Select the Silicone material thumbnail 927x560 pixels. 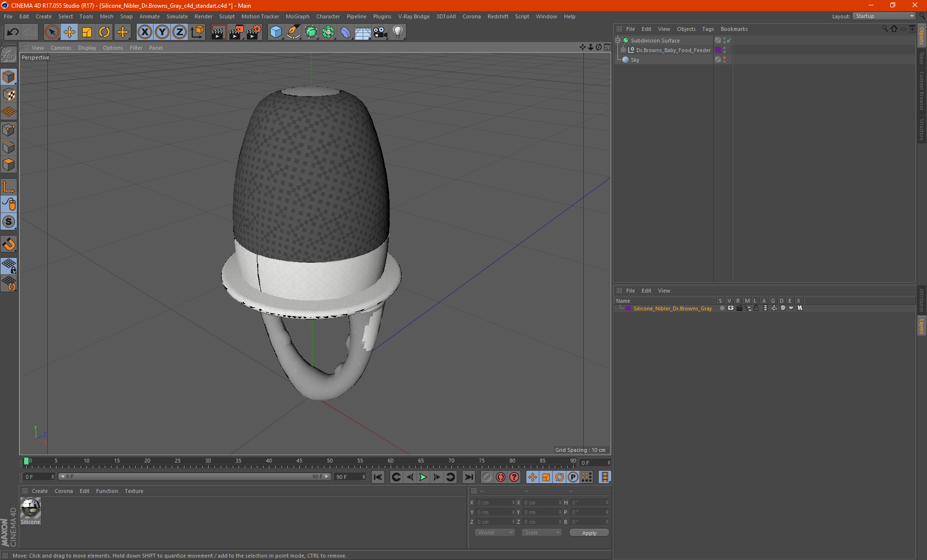30,508
